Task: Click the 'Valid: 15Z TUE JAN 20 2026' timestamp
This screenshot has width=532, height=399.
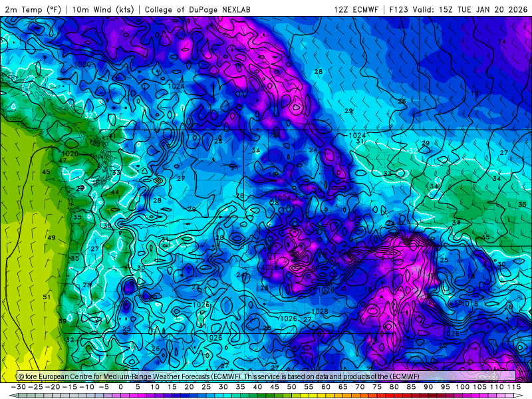Action: (470, 9)
